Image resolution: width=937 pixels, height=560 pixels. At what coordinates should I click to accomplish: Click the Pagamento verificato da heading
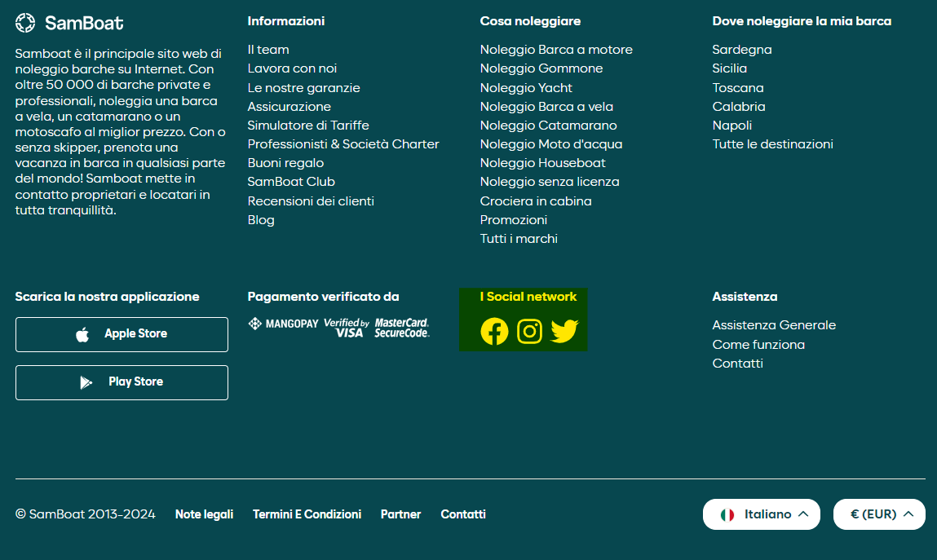point(323,297)
